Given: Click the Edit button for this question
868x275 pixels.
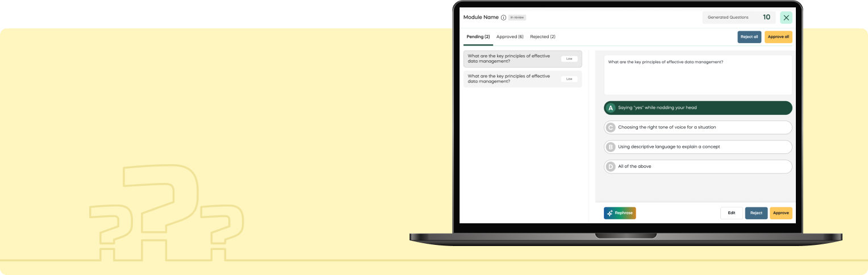Looking at the screenshot, I should 731,213.
